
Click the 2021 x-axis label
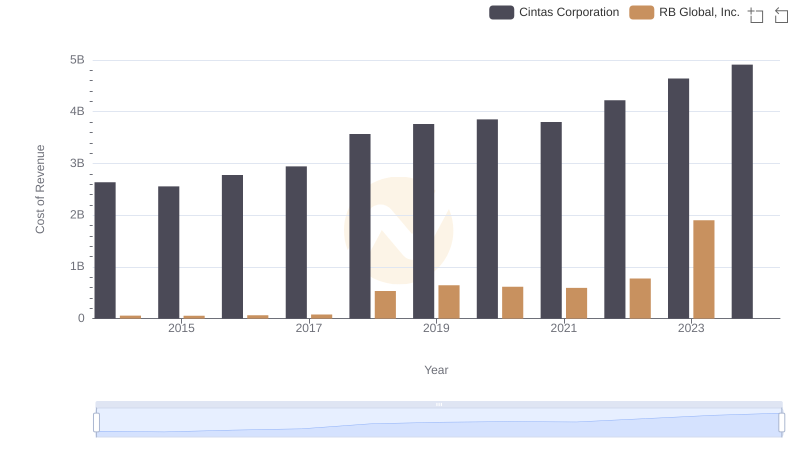[x=563, y=328]
